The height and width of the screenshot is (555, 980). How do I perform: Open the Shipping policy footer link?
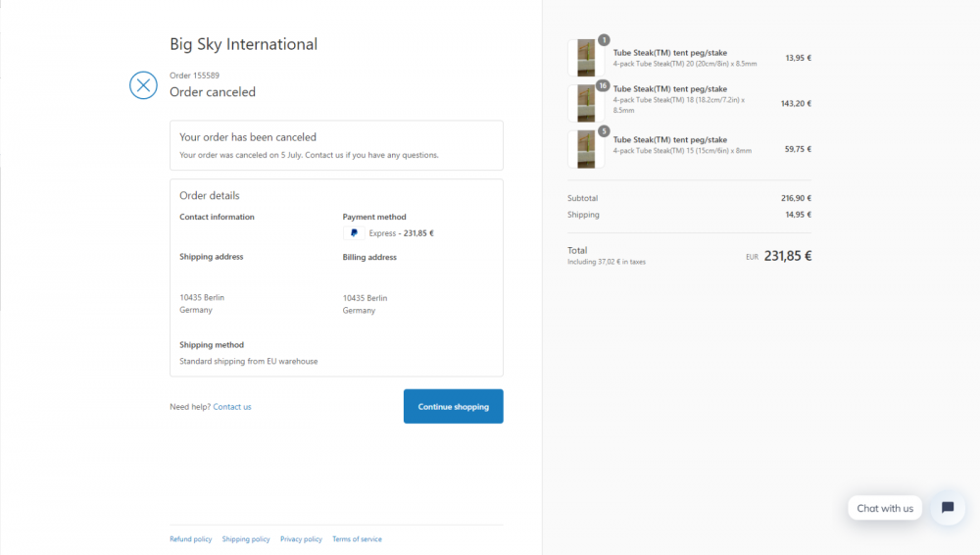point(246,539)
